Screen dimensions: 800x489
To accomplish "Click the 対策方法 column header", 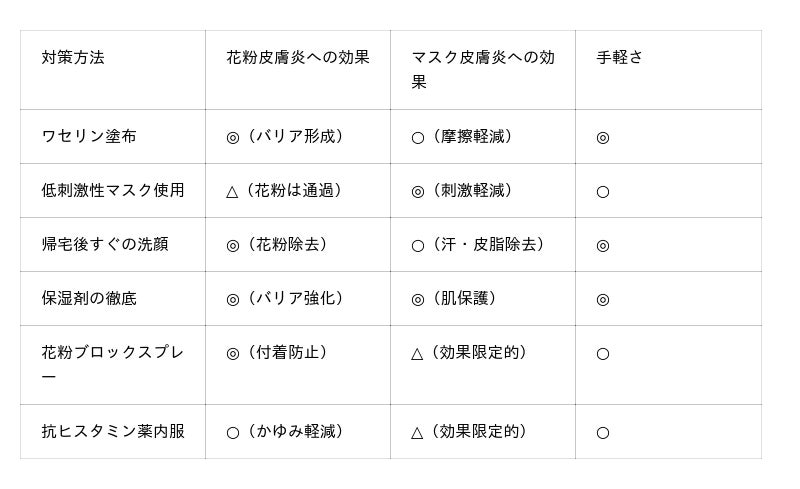I will tap(73, 58).
